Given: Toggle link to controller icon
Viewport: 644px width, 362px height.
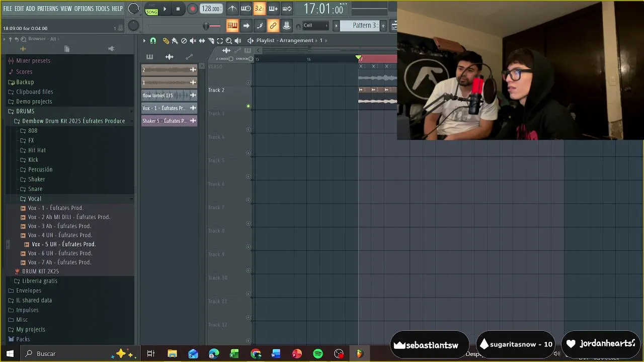Looking at the screenshot, I should point(273,26).
